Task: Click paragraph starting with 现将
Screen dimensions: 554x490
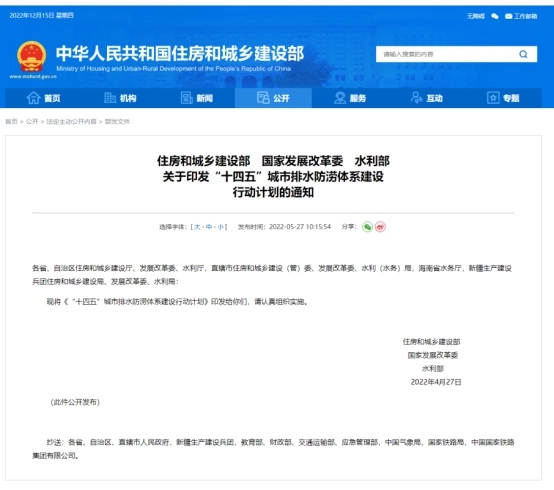Action: coord(178,302)
